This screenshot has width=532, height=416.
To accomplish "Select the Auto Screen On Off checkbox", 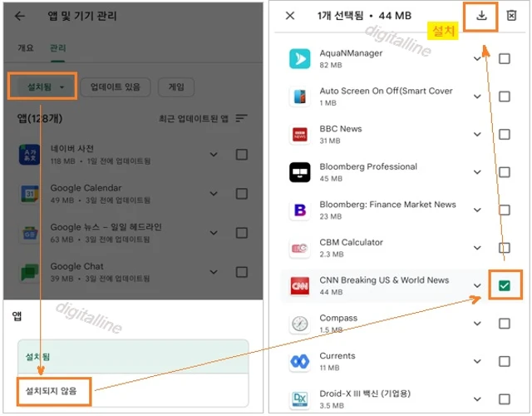I will pyautogui.click(x=505, y=97).
